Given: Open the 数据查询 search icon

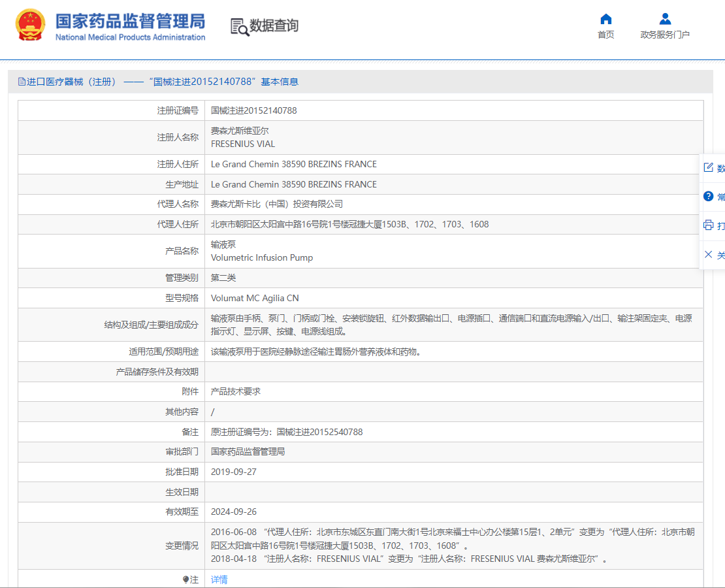Looking at the screenshot, I should [240, 27].
